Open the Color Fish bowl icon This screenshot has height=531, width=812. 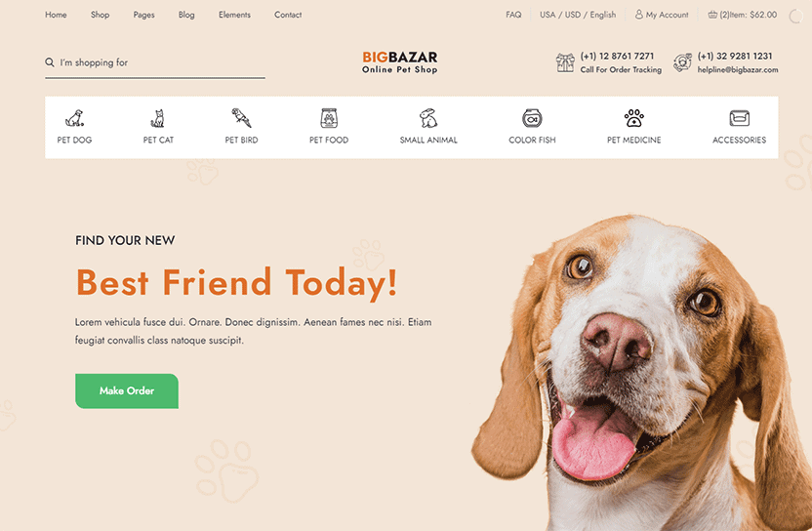tap(532, 118)
